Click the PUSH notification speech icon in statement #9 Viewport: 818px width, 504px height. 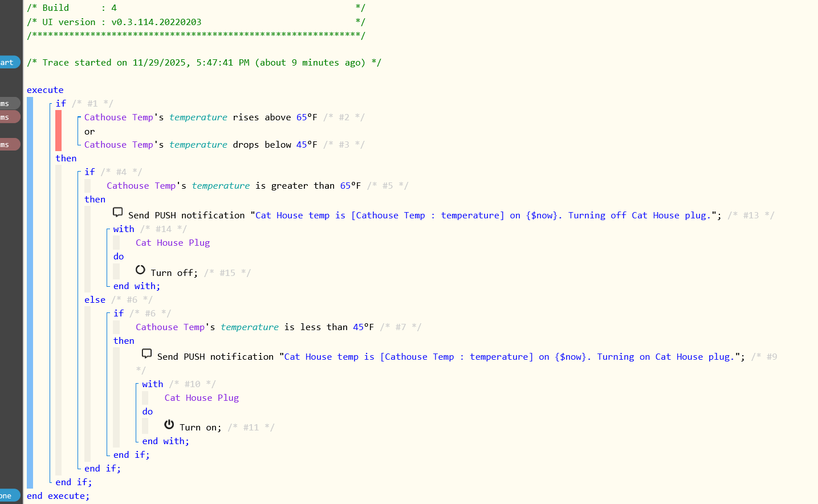click(146, 353)
